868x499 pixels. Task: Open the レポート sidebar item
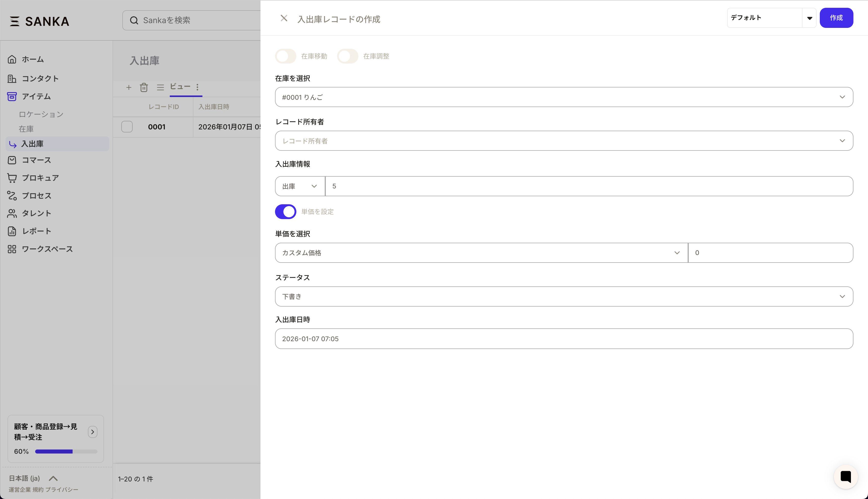pyautogui.click(x=36, y=231)
